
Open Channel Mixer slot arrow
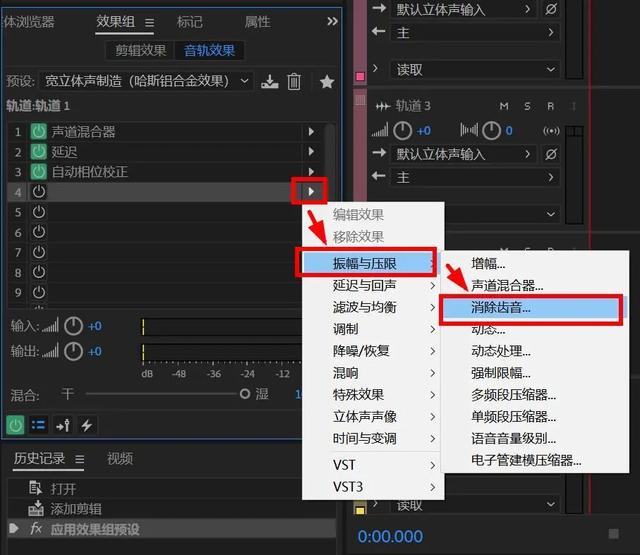point(311,131)
